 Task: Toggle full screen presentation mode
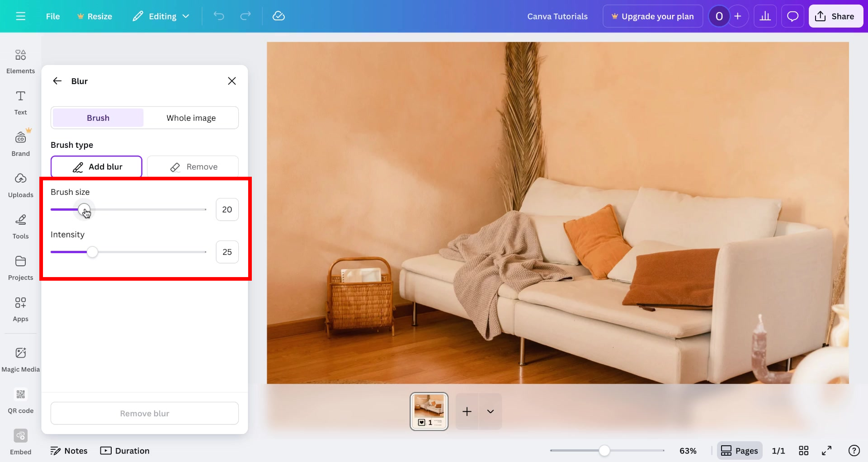coord(827,450)
